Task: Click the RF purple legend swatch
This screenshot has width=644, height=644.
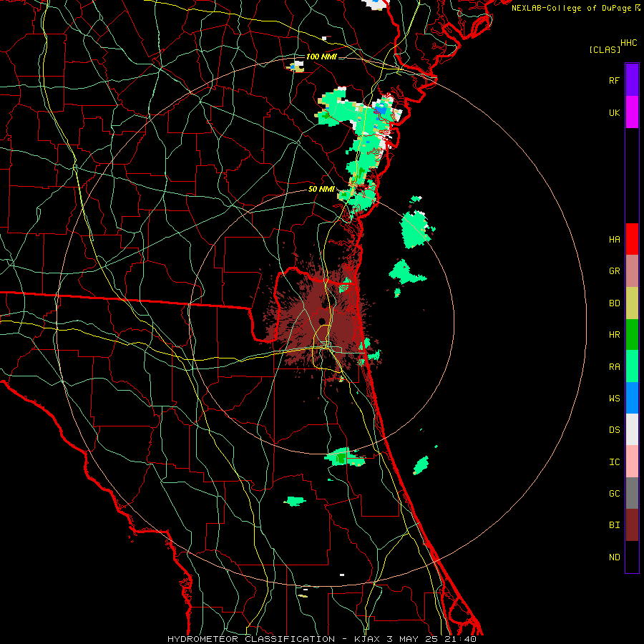Action: [632, 80]
